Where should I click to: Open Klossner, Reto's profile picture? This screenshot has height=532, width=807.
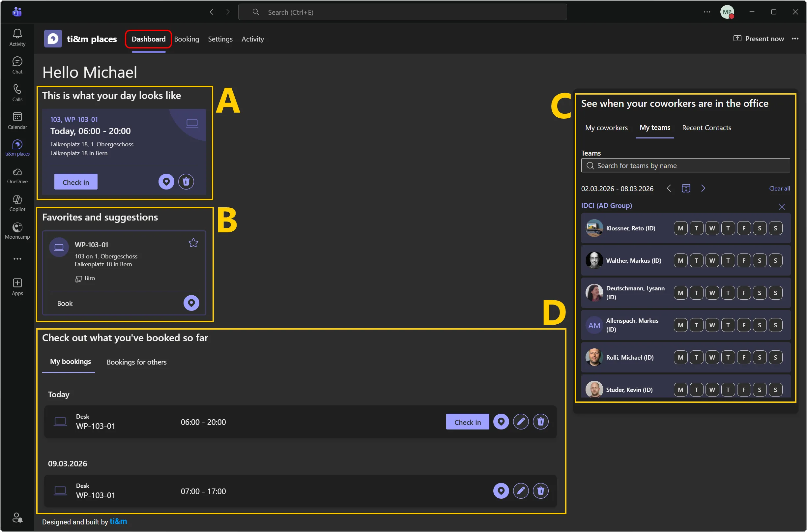(594, 228)
